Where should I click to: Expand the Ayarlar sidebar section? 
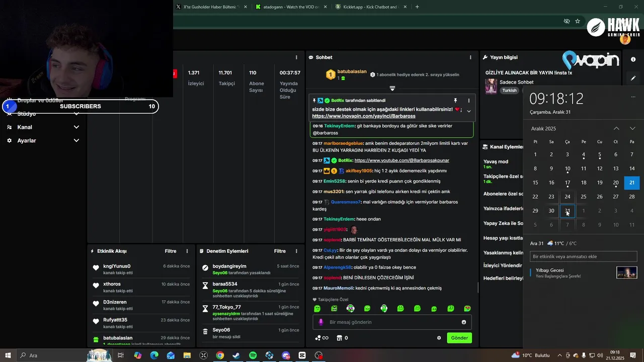pos(43,141)
